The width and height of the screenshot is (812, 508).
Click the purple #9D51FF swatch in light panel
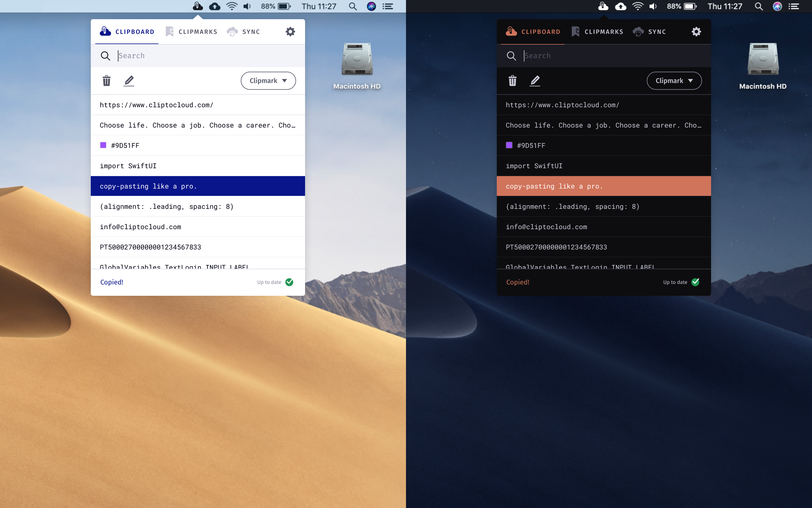pyautogui.click(x=103, y=145)
